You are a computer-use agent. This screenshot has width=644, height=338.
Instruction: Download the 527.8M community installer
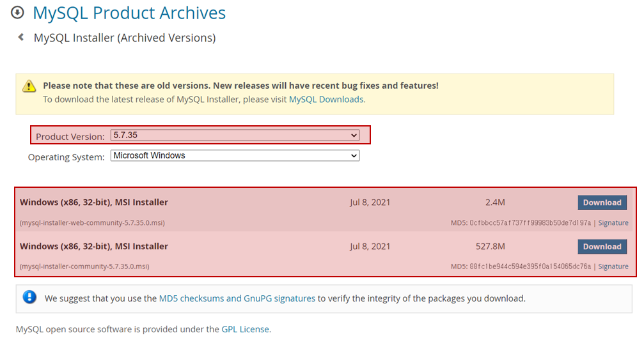[x=602, y=247]
